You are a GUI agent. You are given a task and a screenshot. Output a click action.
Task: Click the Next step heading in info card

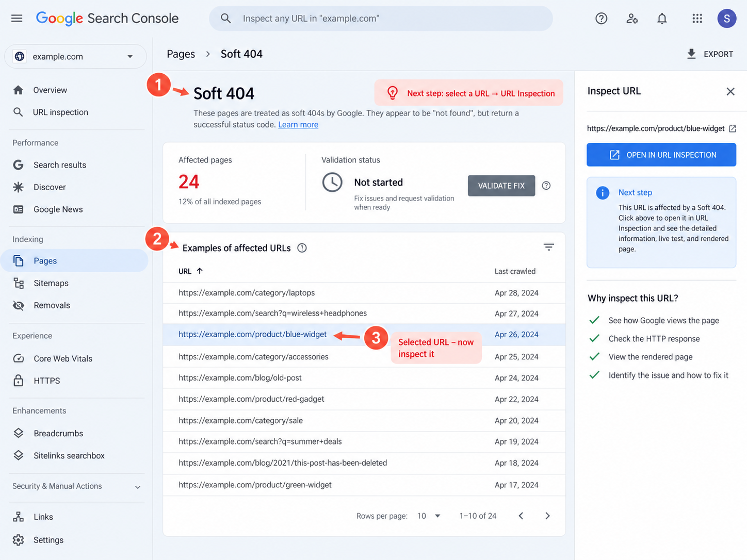click(x=635, y=193)
